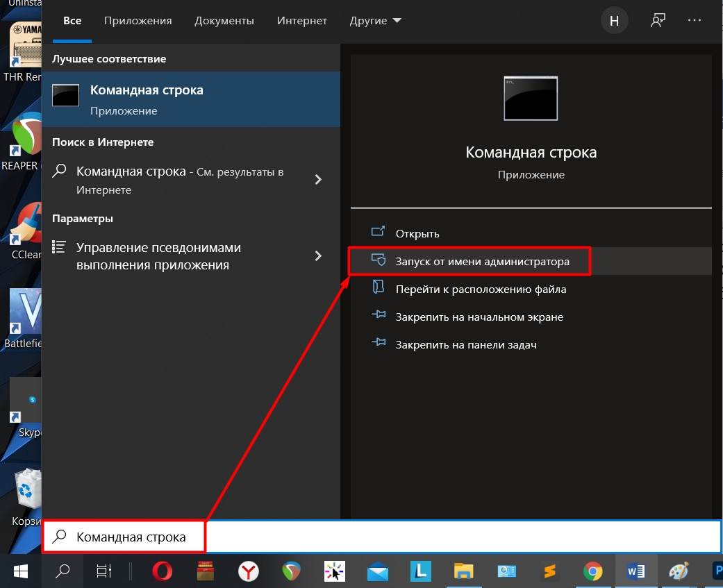This screenshot has height=588, width=723.
Task: Switch to the Интернет tab
Action: click(302, 21)
